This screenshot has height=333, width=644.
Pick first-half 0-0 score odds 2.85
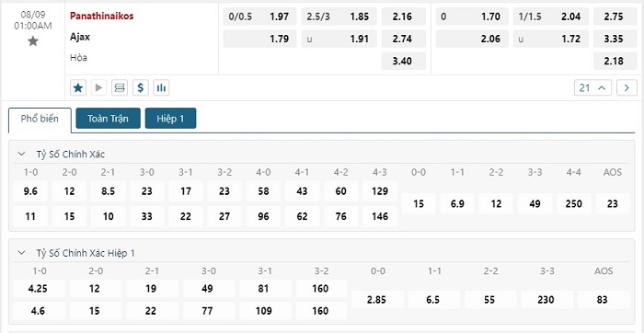tap(377, 300)
